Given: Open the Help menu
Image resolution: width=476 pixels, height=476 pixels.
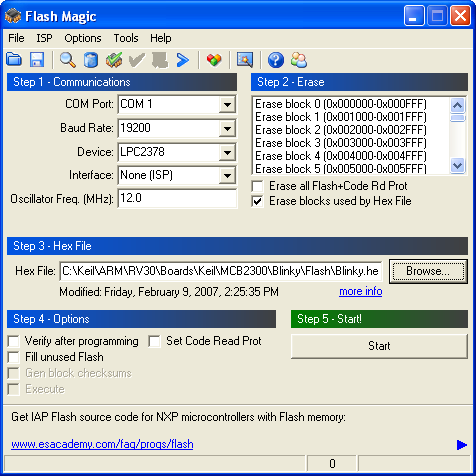Looking at the screenshot, I should click(x=161, y=38).
